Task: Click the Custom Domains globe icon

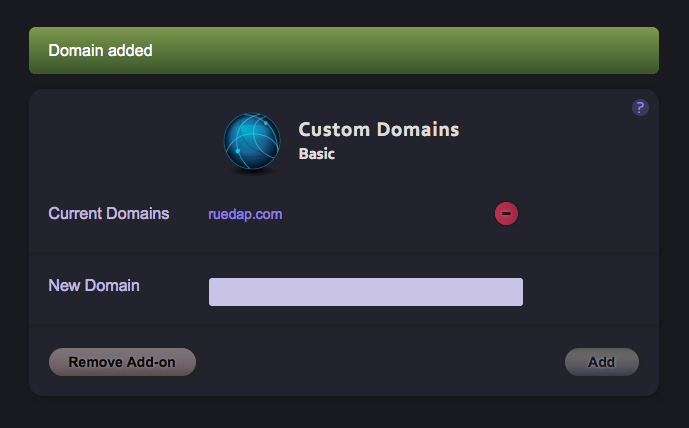Action: [x=251, y=142]
